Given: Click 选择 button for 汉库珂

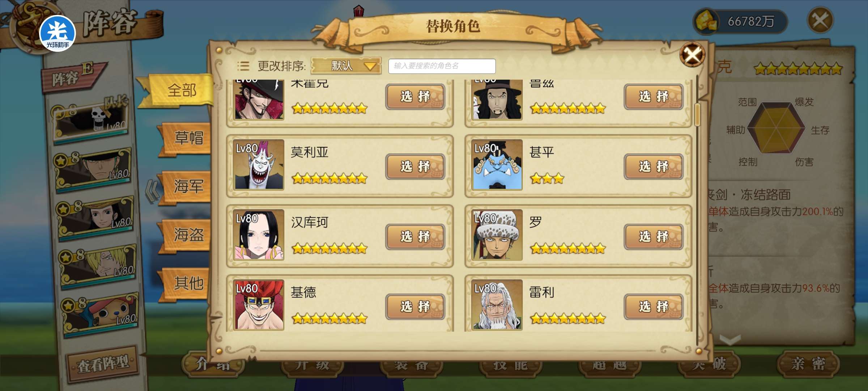Looking at the screenshot, I should [x=415, y=237].
